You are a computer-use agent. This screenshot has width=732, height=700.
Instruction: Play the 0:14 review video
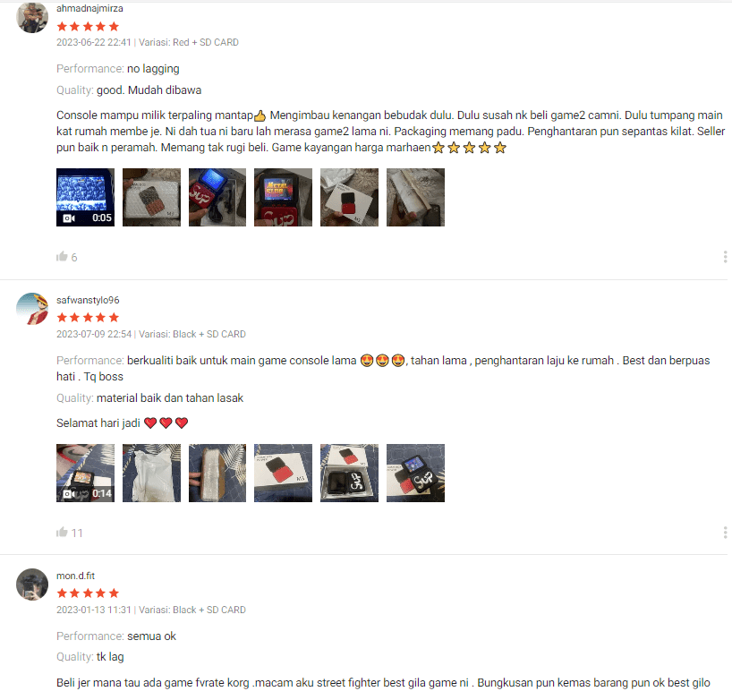pos(85,473)
